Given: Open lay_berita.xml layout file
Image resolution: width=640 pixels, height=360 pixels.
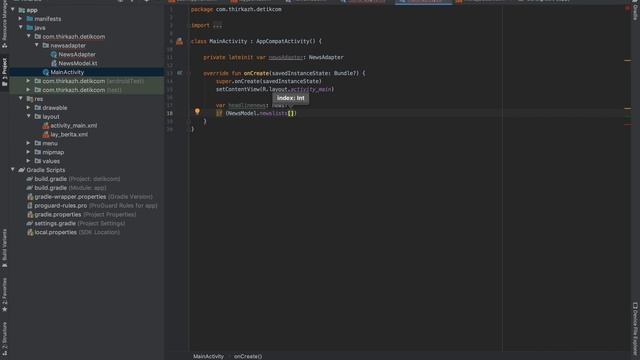Looking at the screenshot, I should 69,135.
